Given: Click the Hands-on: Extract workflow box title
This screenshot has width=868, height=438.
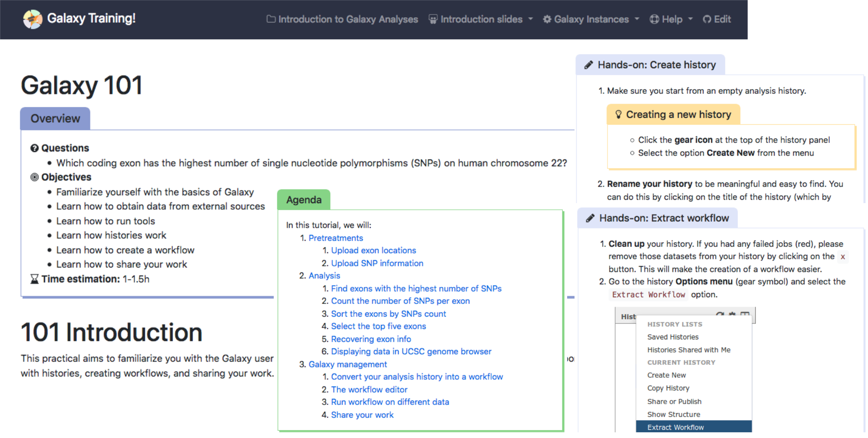Looking at the screenshot, I should [658, 218].
